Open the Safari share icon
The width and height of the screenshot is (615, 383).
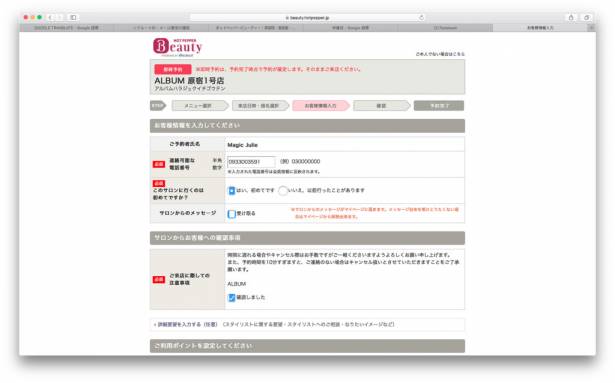pos(571,17)
